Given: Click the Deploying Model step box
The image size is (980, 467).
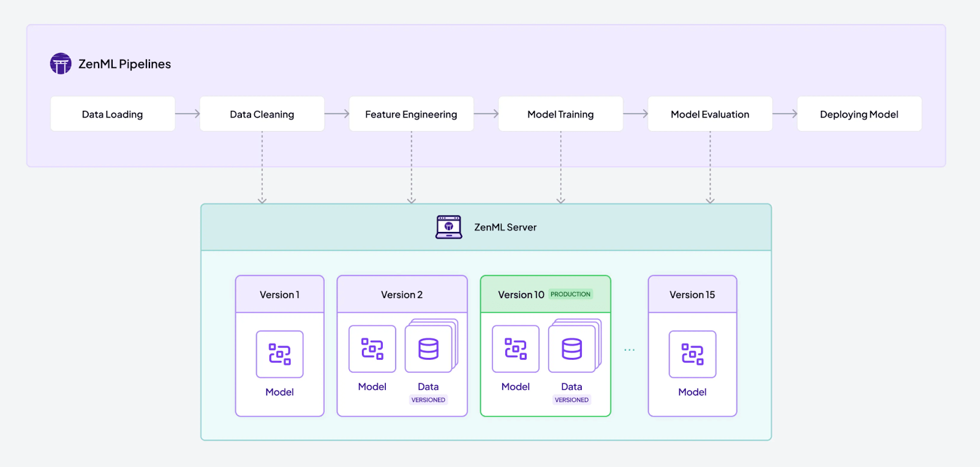Looking at the screenshot, I should [x=859, y=114].
